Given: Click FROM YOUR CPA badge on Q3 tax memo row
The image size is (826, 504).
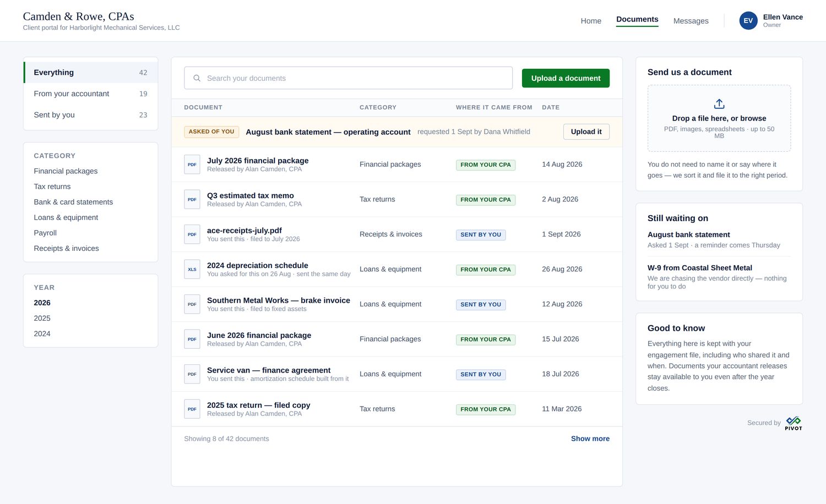Looking at the screenshot, I should pos(486,200).
